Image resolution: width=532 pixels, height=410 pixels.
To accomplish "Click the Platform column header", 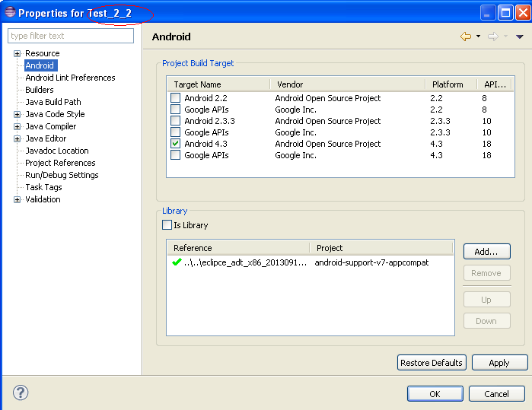I will tap(451, 84).
